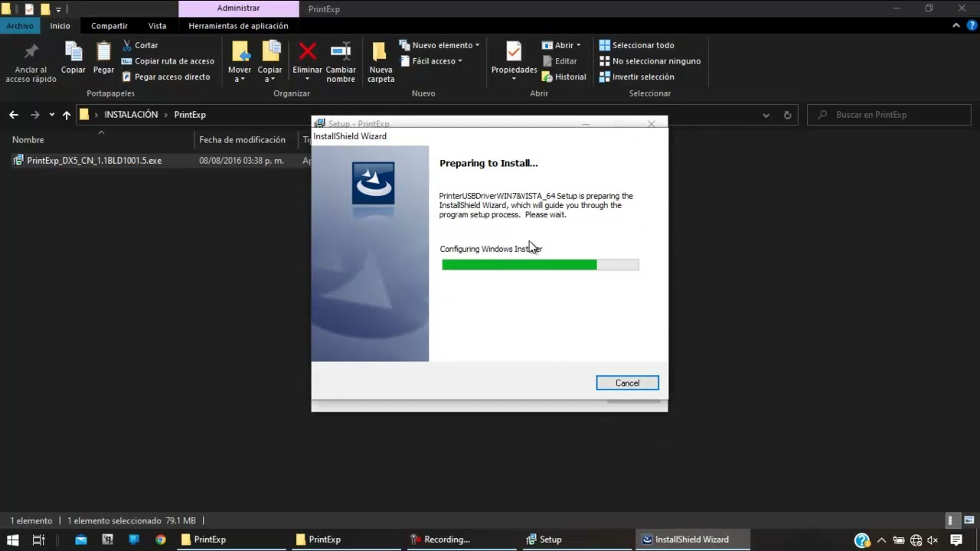980x551 pixels.
Task: Click the Administrar contextual tab
Action: 238,8
